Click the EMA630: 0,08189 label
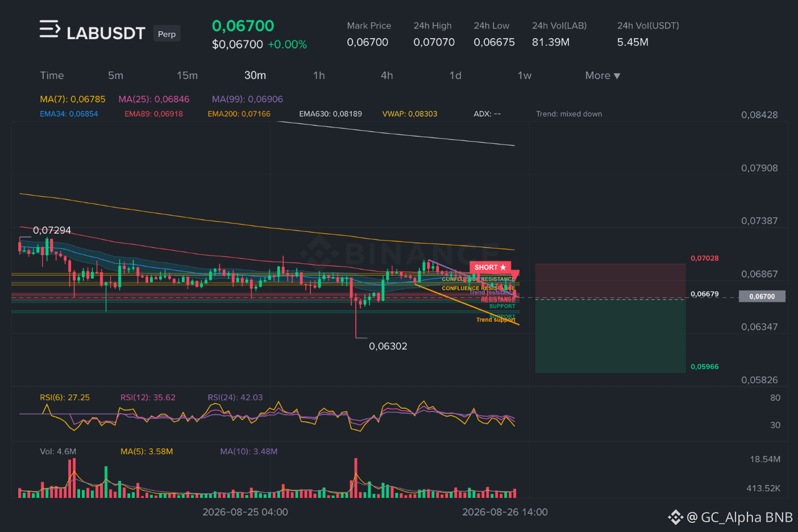 point(330,114)
